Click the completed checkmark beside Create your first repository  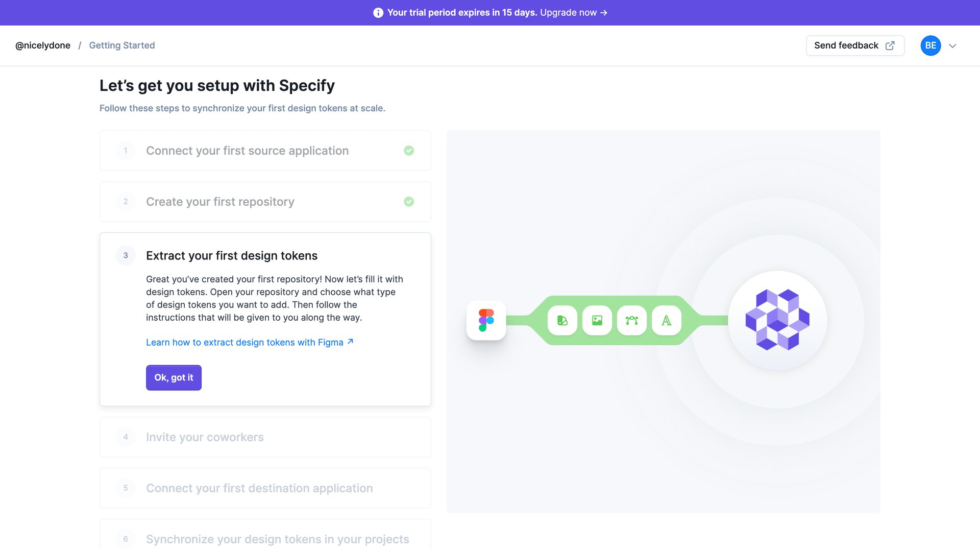tap(408, 201)
